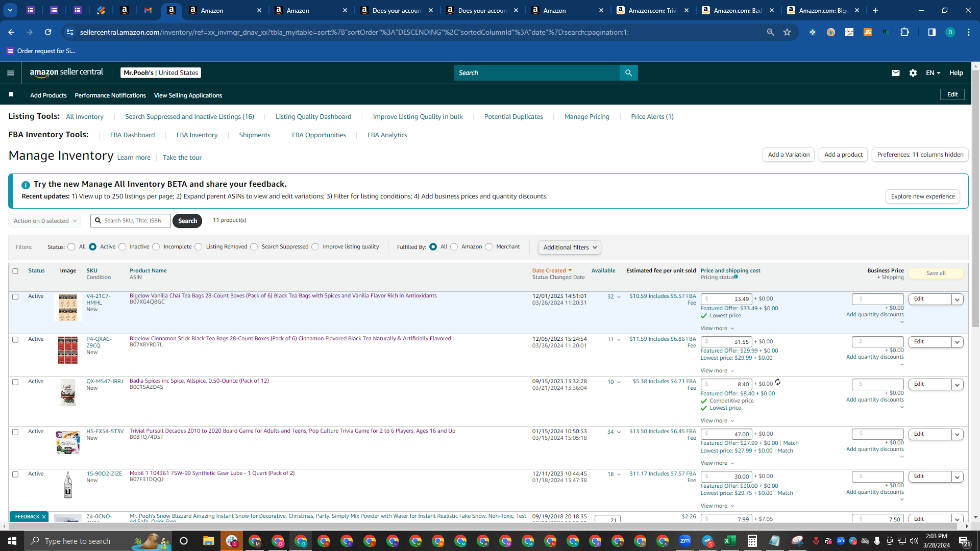Click the Badia Spices product thumbnail
Viewport: 980px width, 551px height.
pos(68,392)
